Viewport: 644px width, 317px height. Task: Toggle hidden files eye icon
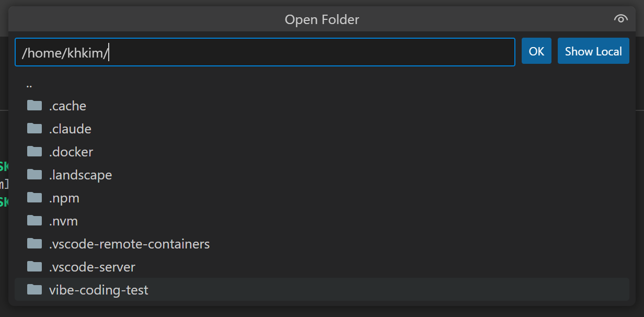click(620, 19)
